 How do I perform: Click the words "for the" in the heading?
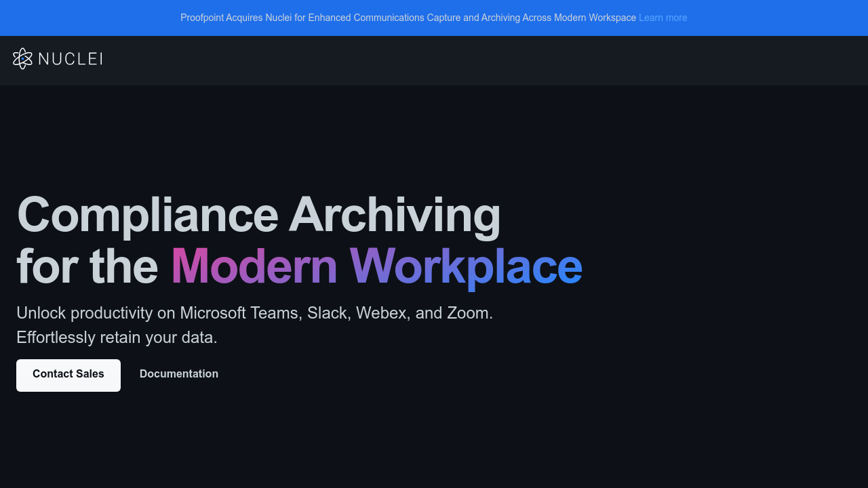point(87,266)
